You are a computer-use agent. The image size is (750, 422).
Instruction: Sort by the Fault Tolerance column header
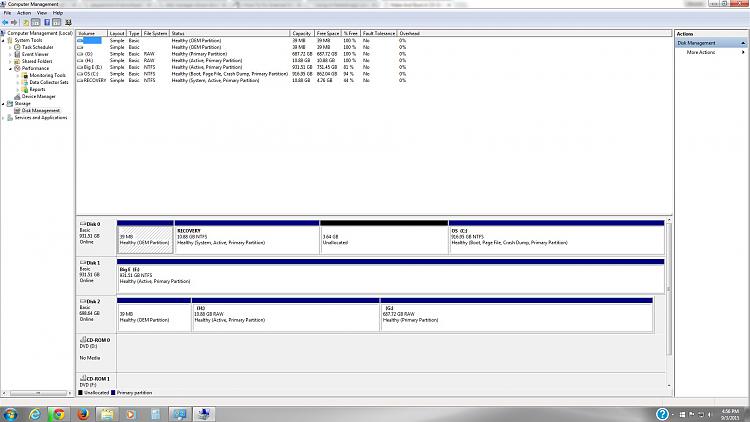click(379, 33)
